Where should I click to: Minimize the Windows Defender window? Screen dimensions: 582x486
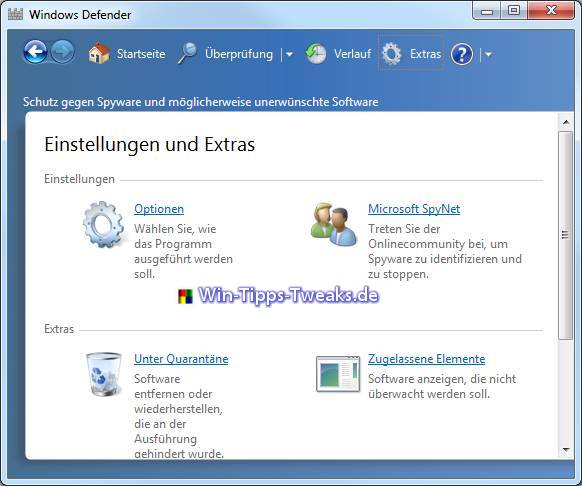(487, 11)
